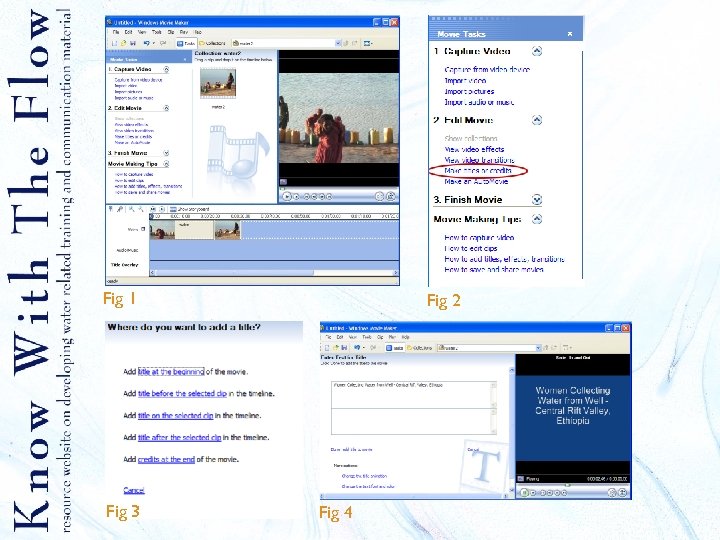Click Pause on the Fig 4 preview monitor
Image resolution: width=720 pixels, height=540 pixels.
pyautogui.click(x=524, y=493)
